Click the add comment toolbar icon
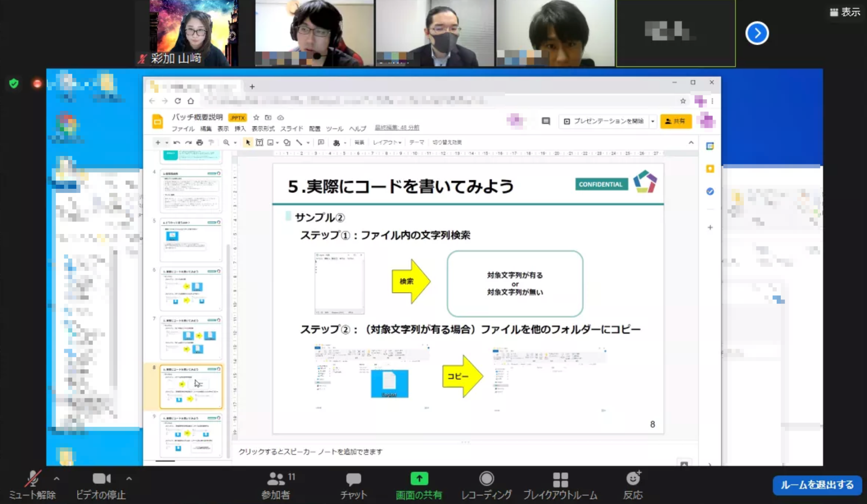Screen dimensions: 867x504 (x=321, y=142)
